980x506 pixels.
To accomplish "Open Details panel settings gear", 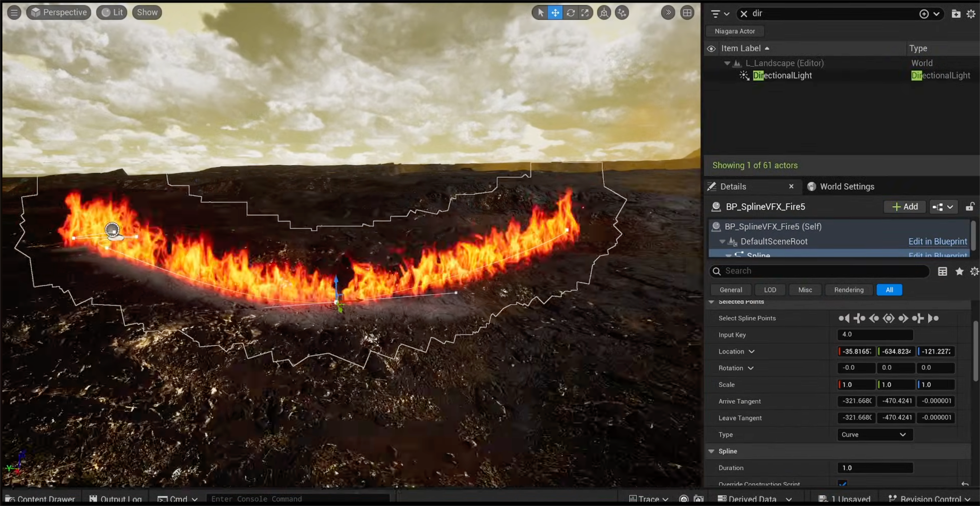I will coord(974,271).
